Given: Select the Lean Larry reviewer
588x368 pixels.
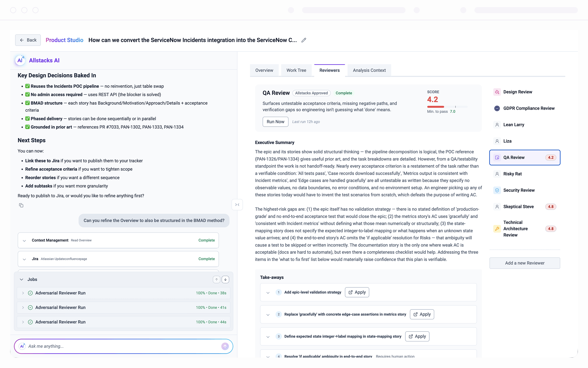Looking at the screenshot, I should pos(525,125).
